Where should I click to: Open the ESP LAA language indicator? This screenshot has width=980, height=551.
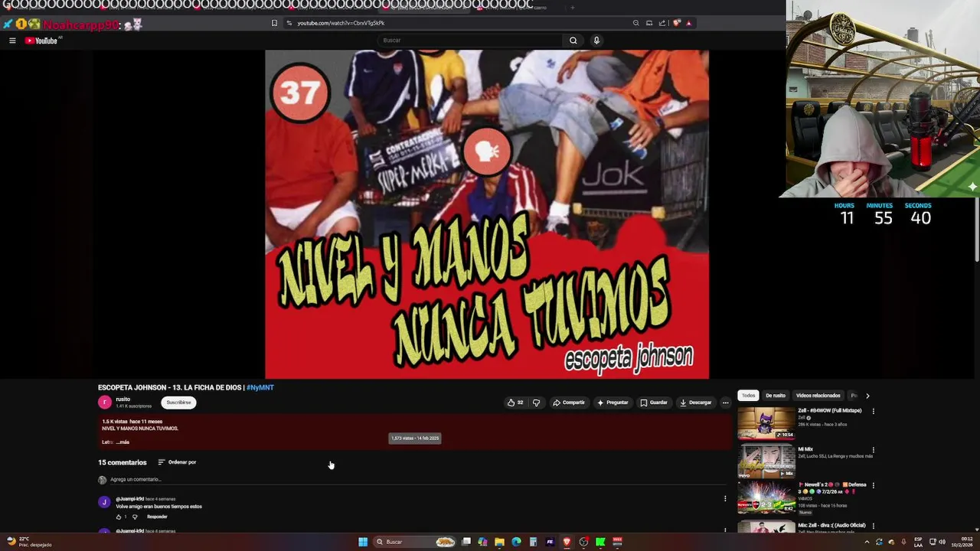click(x=918, y=542)
